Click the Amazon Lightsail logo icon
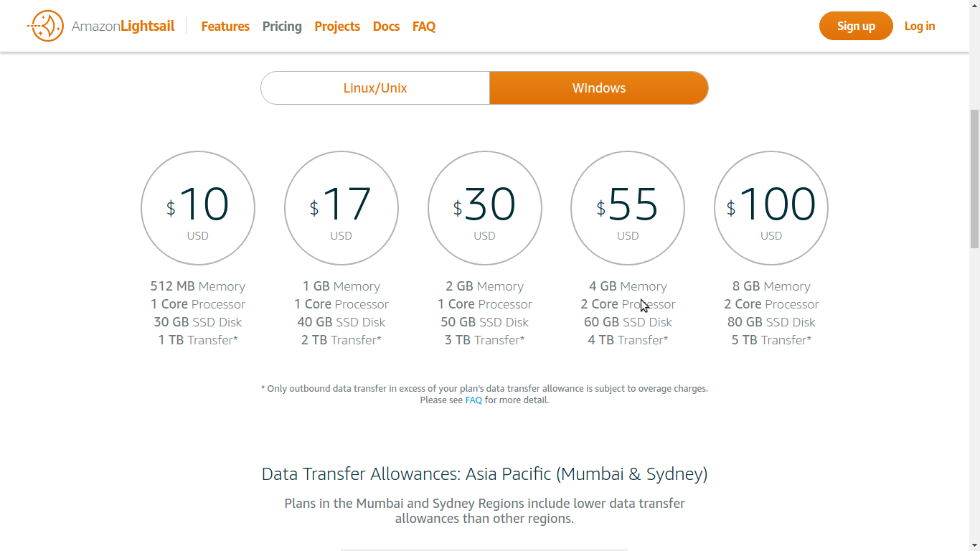 [x=45, y=26]
